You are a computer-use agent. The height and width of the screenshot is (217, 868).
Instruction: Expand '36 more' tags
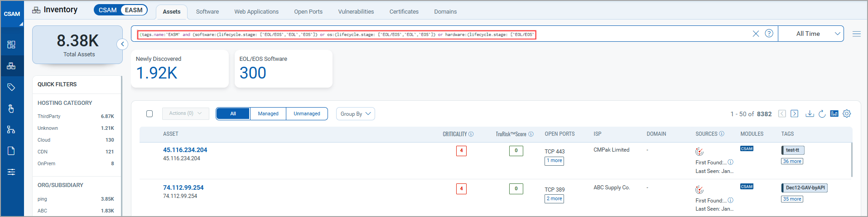pyautogui.click(x=792, y=161)
